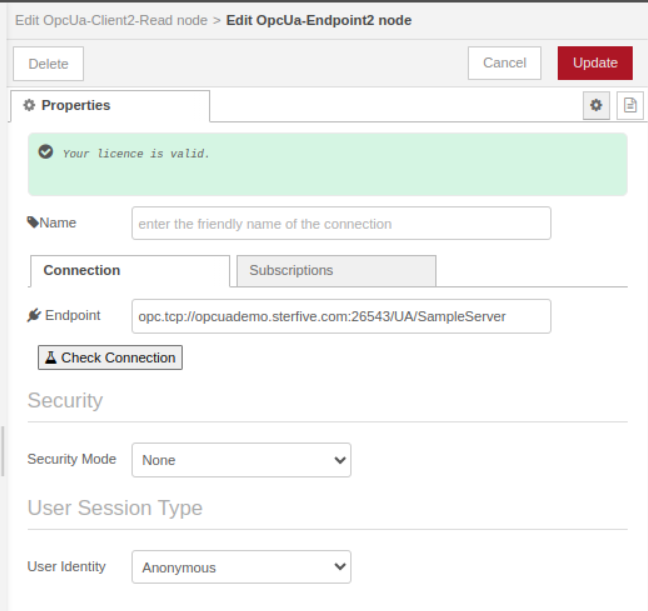Expand the Security Mode dropdown
Viewport: 648px width, 611px height.
241,460
